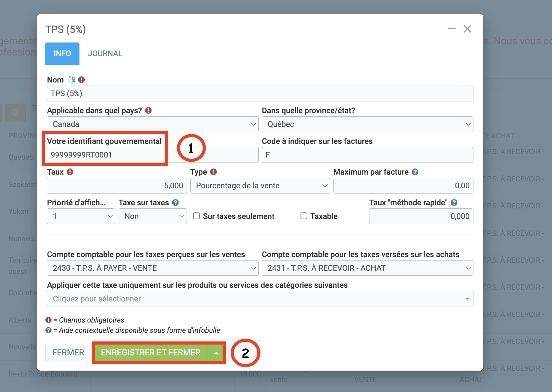The width and height of the screenshot is (552, 392).
Task: Click help icon beside Maximum par facture
Action: (x=415, y=172)
